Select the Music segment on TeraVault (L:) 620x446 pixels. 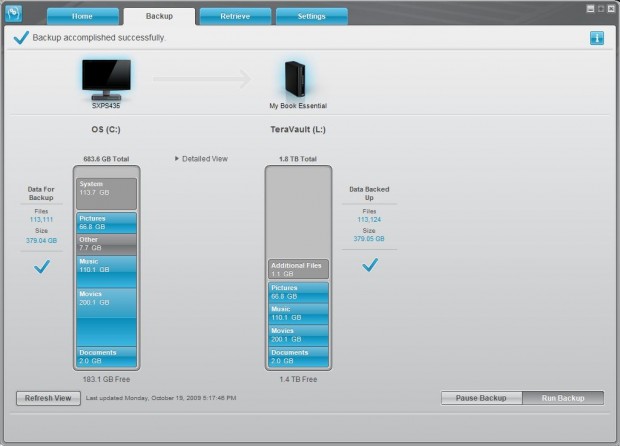tap(299, 314)
